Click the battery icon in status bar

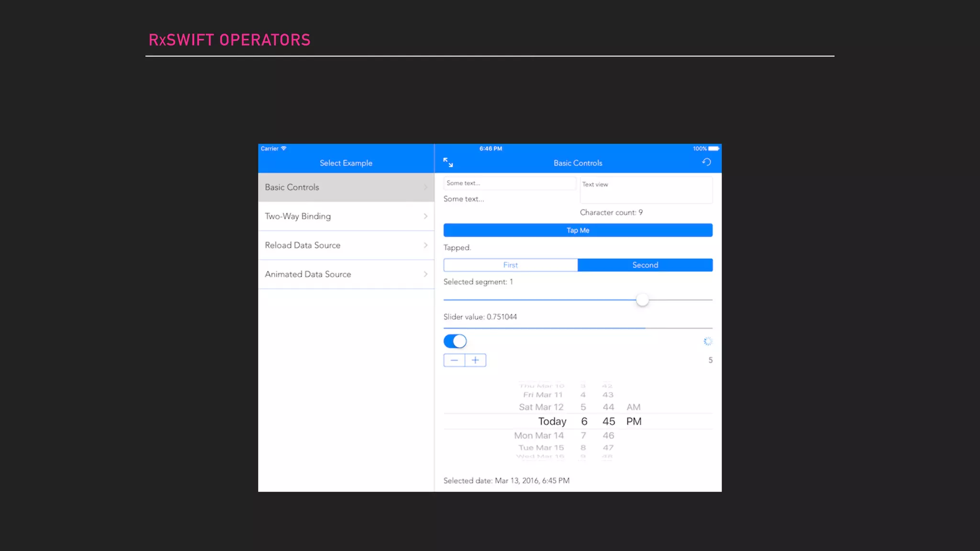(x=713, y=149)
